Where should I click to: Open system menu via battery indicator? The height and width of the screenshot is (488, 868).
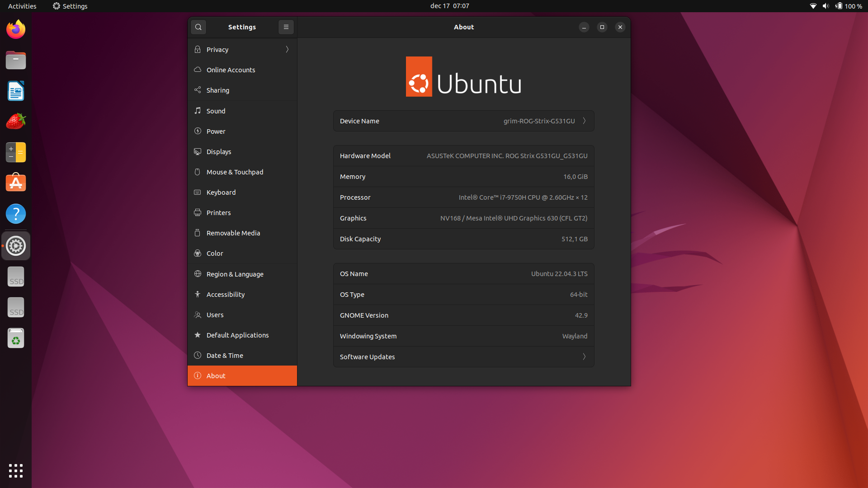pos(849,6)
